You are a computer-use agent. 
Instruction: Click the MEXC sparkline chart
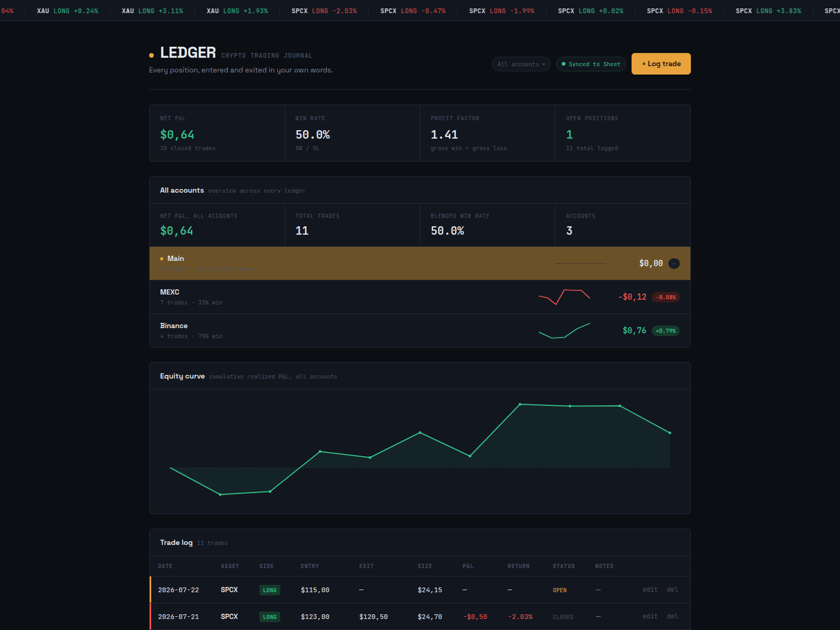click(564, 297)
